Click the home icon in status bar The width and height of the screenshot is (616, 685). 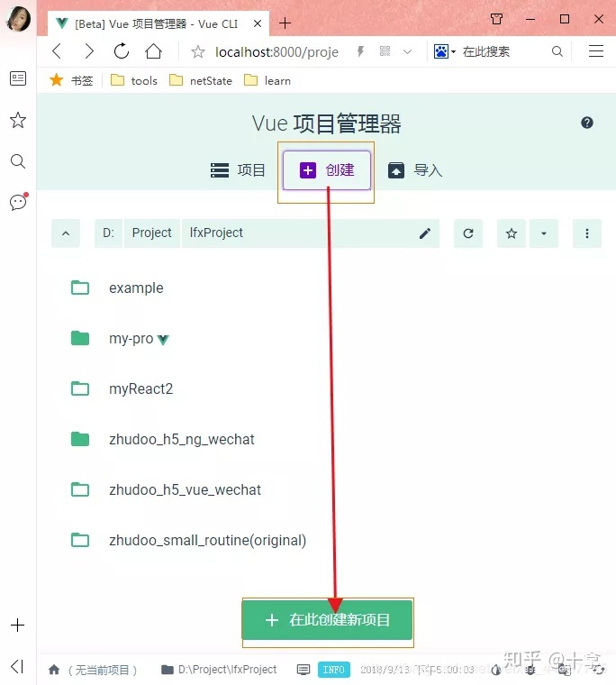click(x=54, y=670)
